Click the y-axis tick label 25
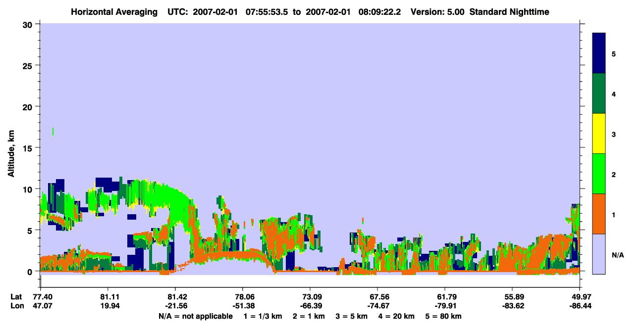The height and width of the screenshot is (330, 644). 28,65
